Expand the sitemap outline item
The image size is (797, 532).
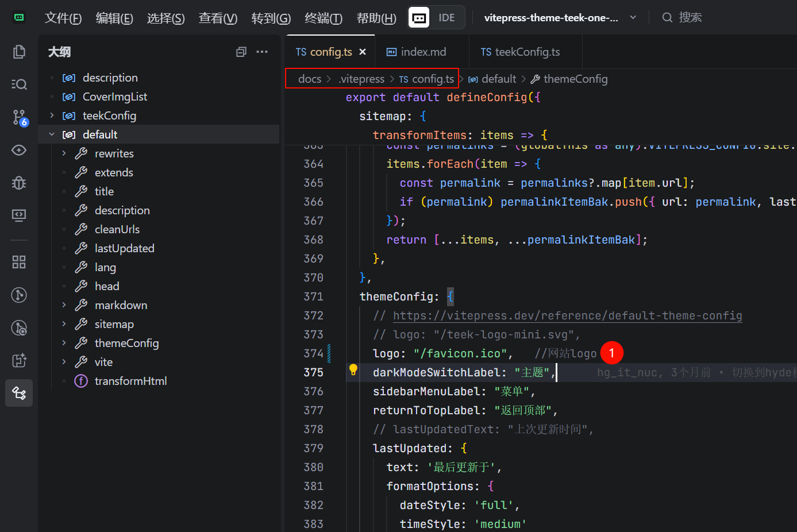click(64, 324)
